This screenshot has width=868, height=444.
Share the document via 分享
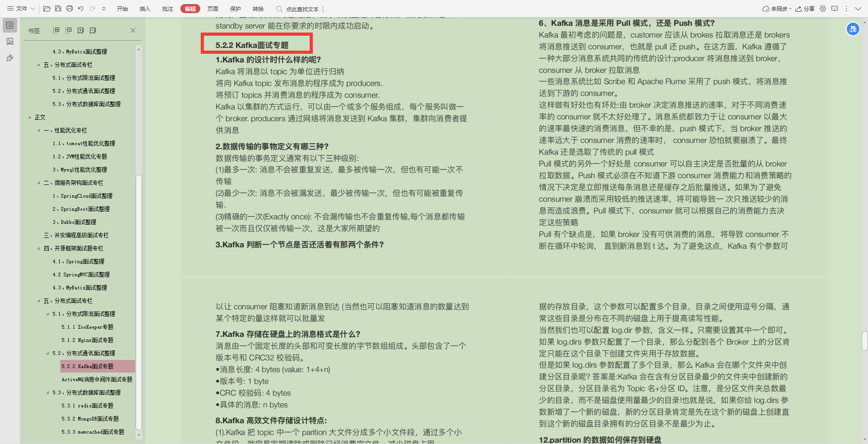click(x=805, y=9)
